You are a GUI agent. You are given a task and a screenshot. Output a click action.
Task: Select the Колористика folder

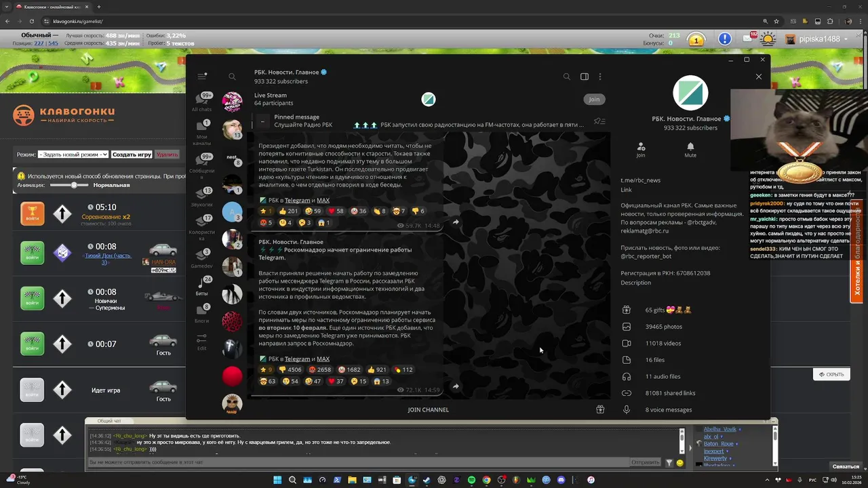pos(201,228)
